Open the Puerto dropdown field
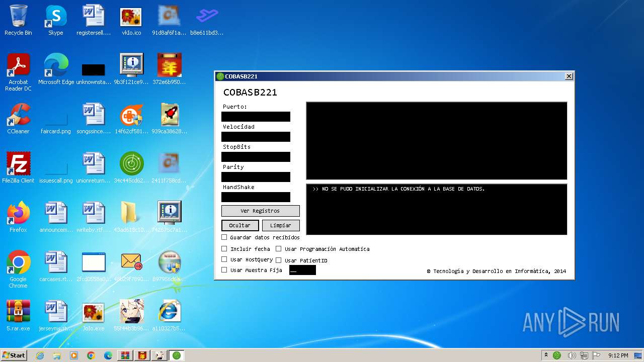This screenshot has height=362, width=644. tap(256, 117)
